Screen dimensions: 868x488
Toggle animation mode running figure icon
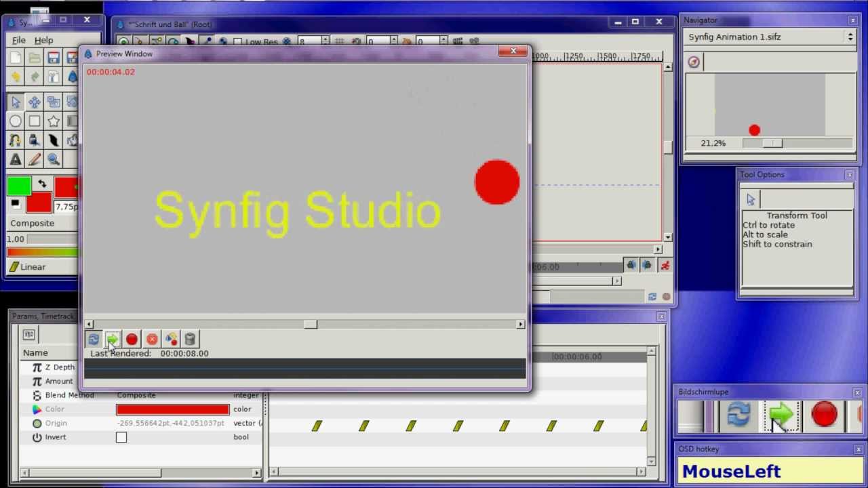point(665,266)
